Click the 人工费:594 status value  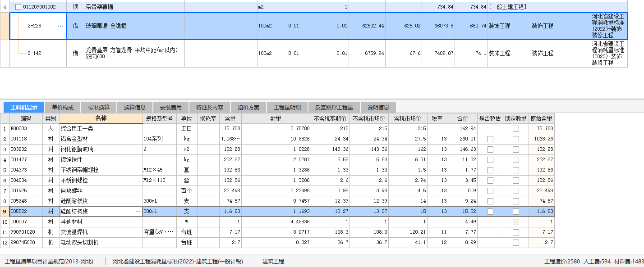point(597,262)
